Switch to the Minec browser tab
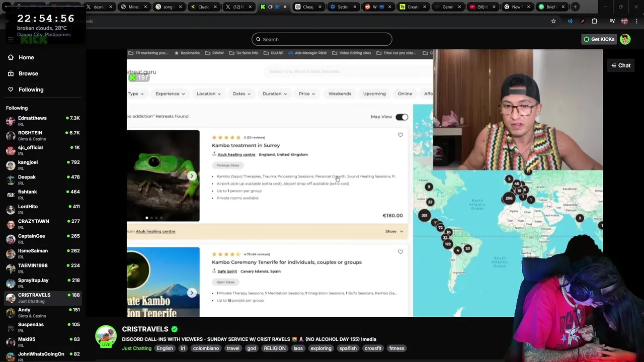 [x=133, y=7]
